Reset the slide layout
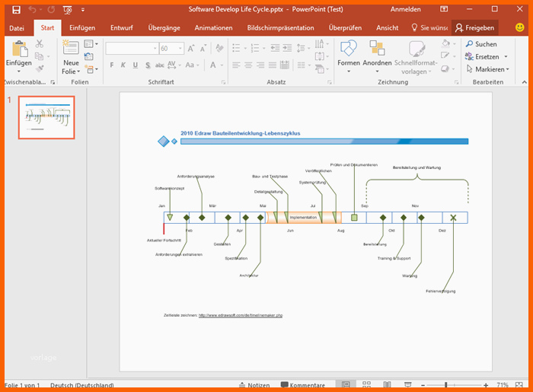533x392 pixels. click(x=88, y=56)
